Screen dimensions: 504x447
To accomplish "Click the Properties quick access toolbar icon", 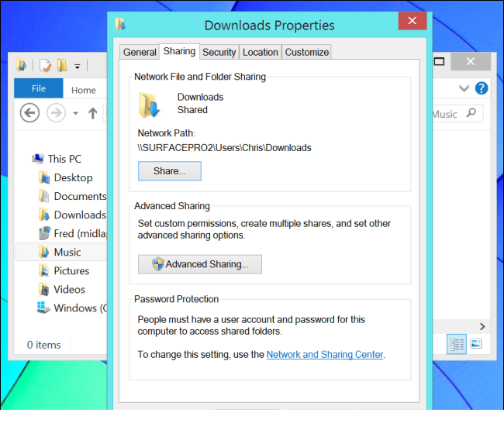I will [x=46, y=65].
